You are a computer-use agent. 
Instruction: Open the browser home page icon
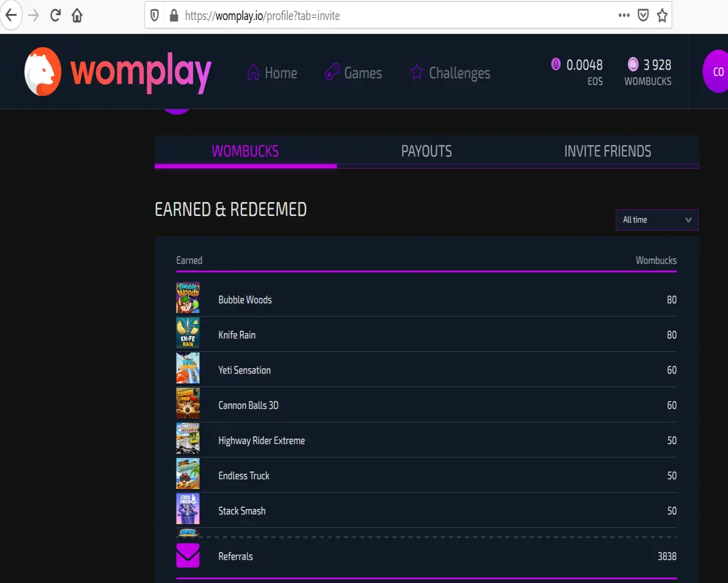point(77,15)
